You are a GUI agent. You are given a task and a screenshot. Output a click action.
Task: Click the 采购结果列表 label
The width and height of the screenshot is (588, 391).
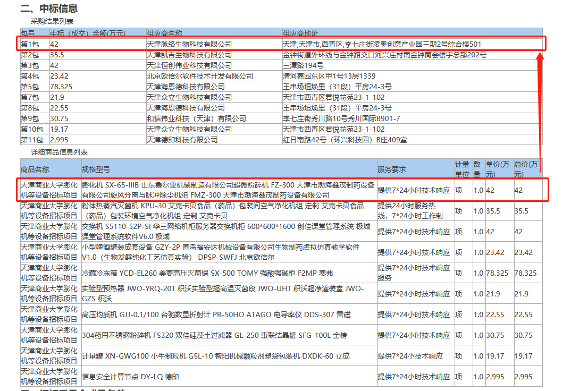click(52, 21)
